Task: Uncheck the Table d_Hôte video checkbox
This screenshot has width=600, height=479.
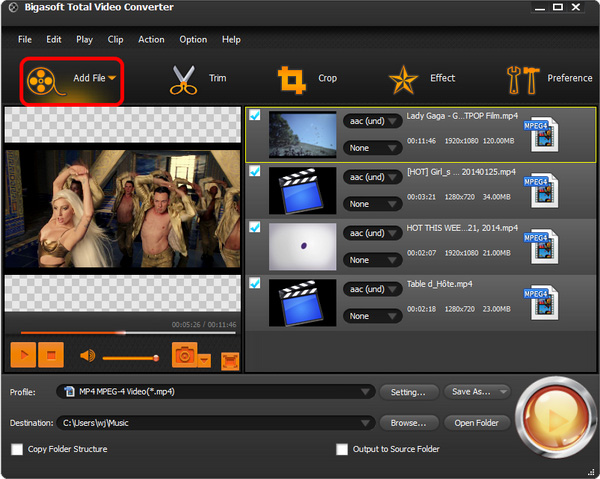Action: tap(254, 283)
